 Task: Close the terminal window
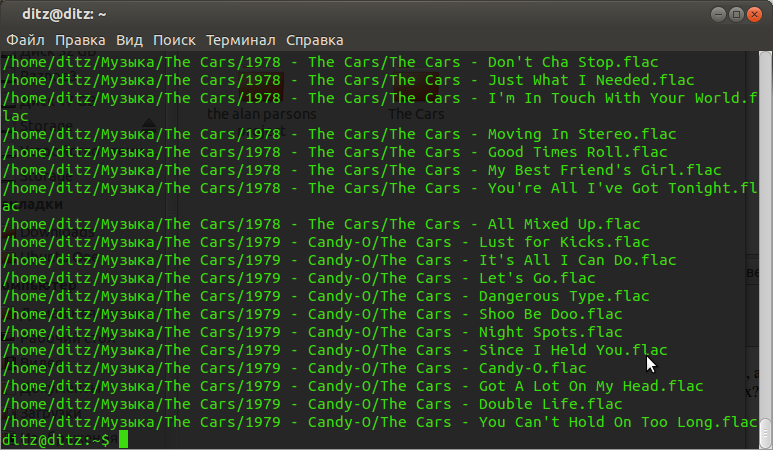point(754,14)
